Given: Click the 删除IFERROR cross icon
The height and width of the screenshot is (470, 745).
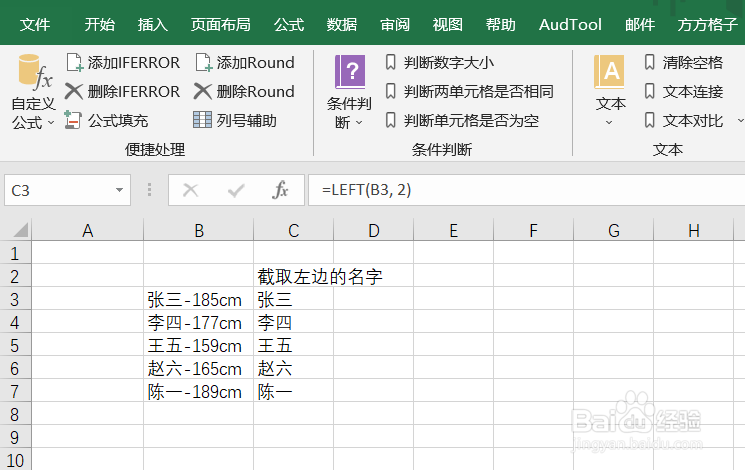Looking at the screenshot, I should tap(74, 91).
